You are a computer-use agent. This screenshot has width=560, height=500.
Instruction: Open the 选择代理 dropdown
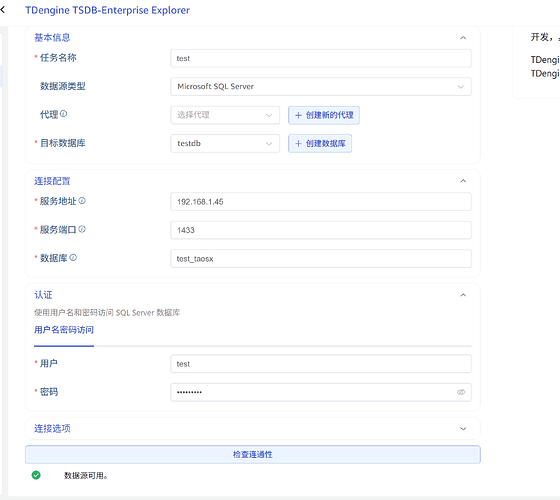[x=225, y=115]
